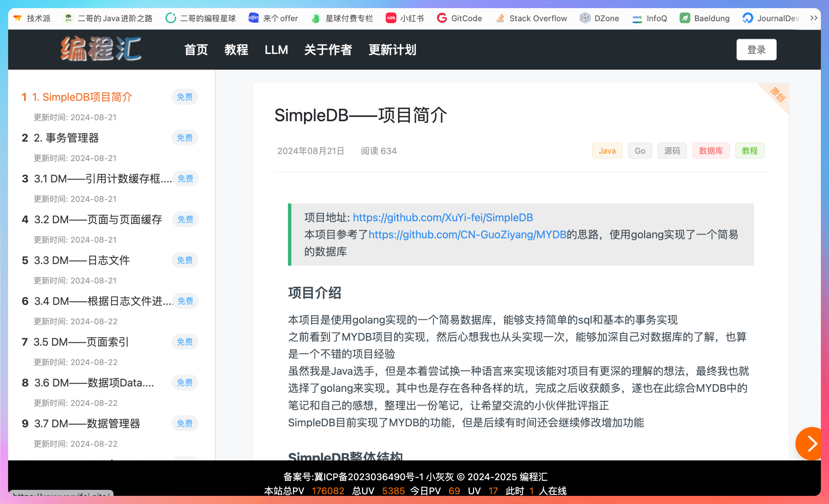Image resolution: width=829 pixels, height=504 pixels.
Task: Open the GitCode bookmark icon
Action: point(442,18)
